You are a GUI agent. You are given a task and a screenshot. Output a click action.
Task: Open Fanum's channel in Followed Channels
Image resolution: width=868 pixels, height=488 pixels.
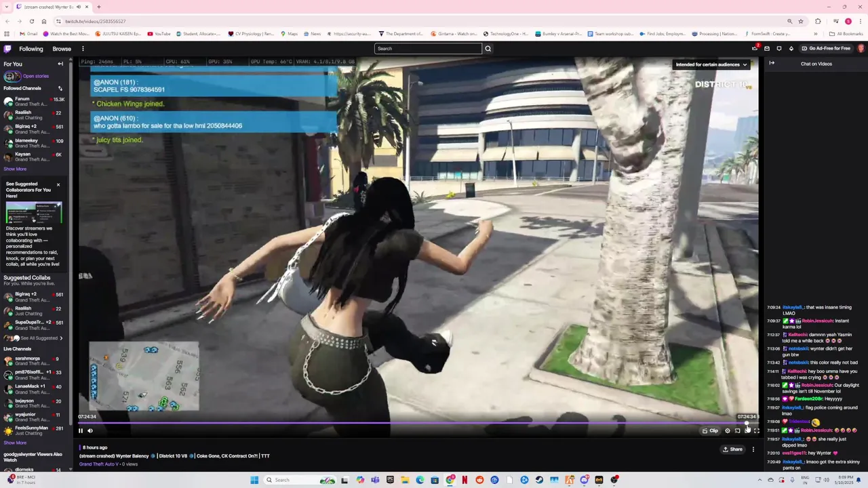click(x=34, y=102)
